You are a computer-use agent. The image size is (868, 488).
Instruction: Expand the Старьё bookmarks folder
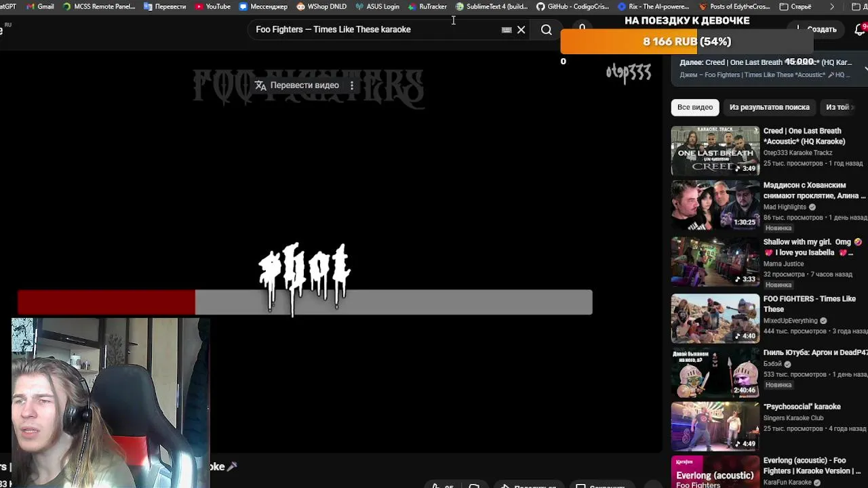(795, 6)
